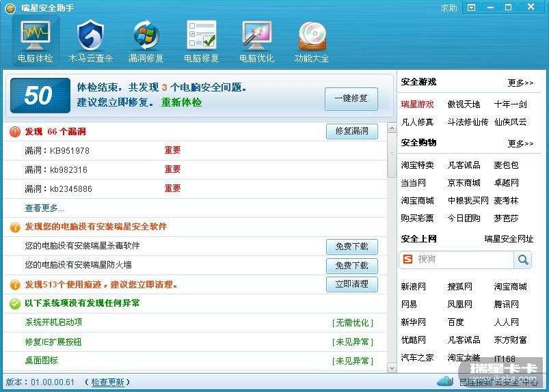Viewport: 549px width, 392px height.
Task: Open the 优酷网 site link
Action: point(413,340)
